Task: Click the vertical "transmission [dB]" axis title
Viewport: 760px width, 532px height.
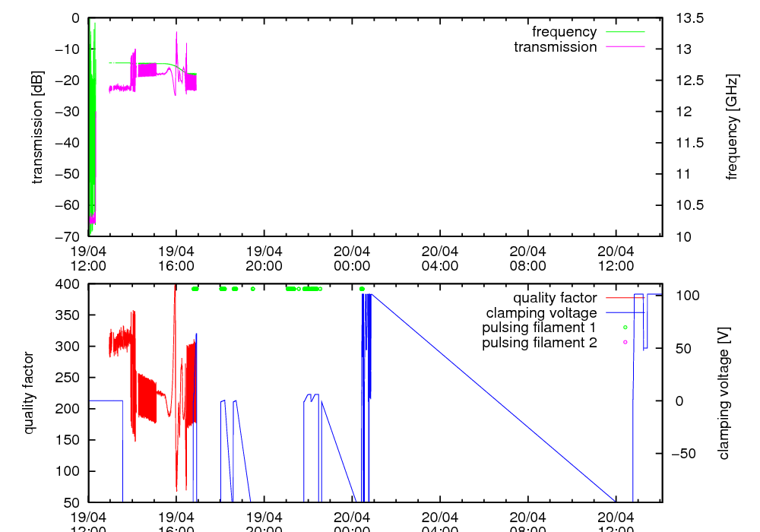Action: point(37,127)
